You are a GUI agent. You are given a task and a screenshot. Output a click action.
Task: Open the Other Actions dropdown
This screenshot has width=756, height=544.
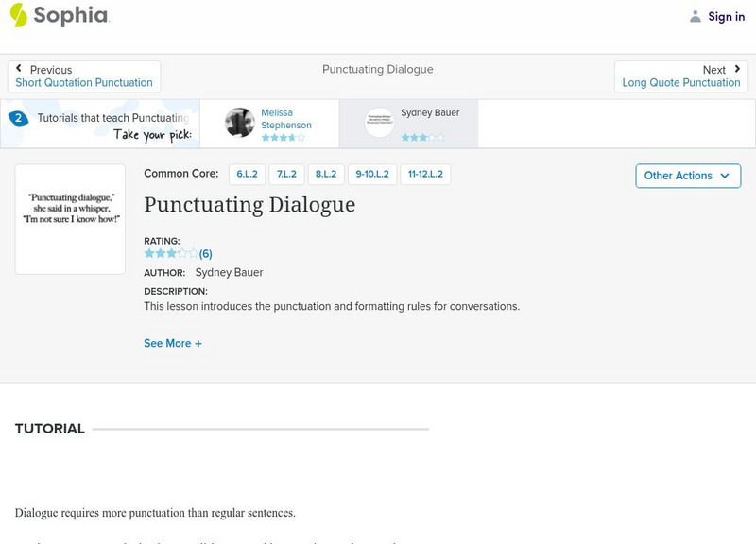click(x=687, y=176)
